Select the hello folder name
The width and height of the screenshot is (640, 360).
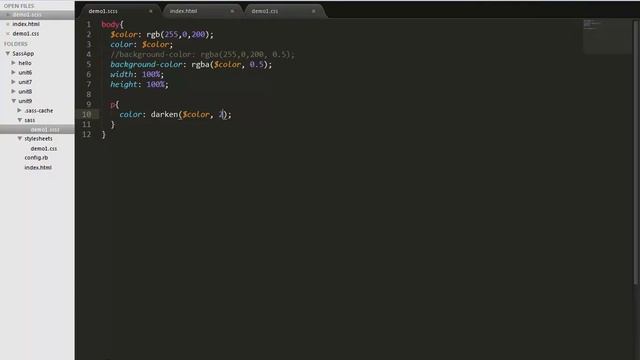(25, 63)
